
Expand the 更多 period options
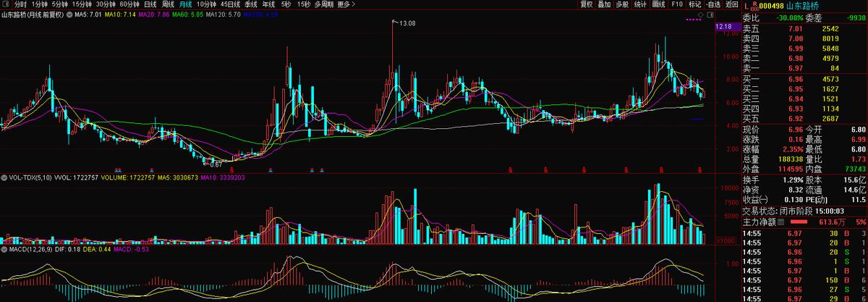pyautogui.click(x=347, y=4)
